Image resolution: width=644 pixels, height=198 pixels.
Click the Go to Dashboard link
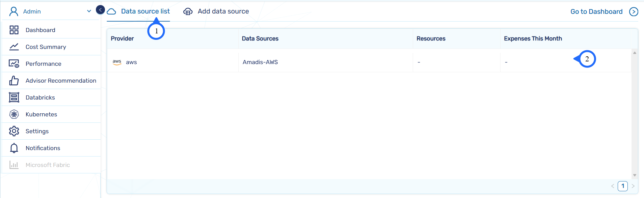click(596, 12)
